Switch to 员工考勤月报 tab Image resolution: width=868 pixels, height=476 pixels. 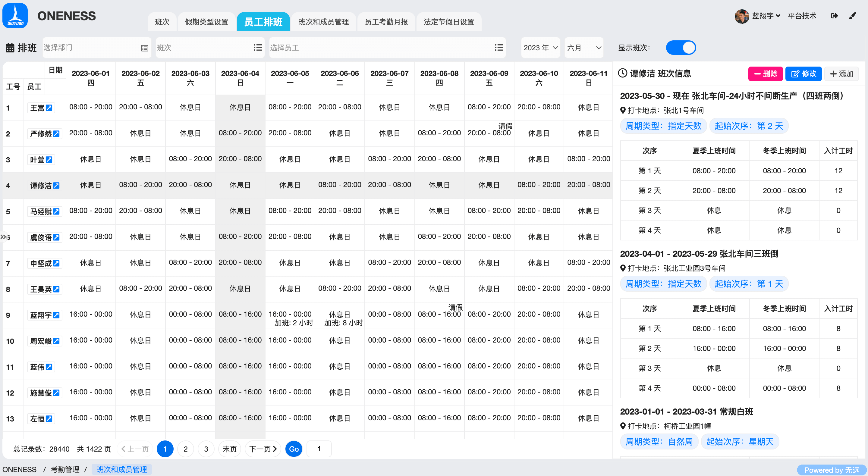click(x=386, y=22)
